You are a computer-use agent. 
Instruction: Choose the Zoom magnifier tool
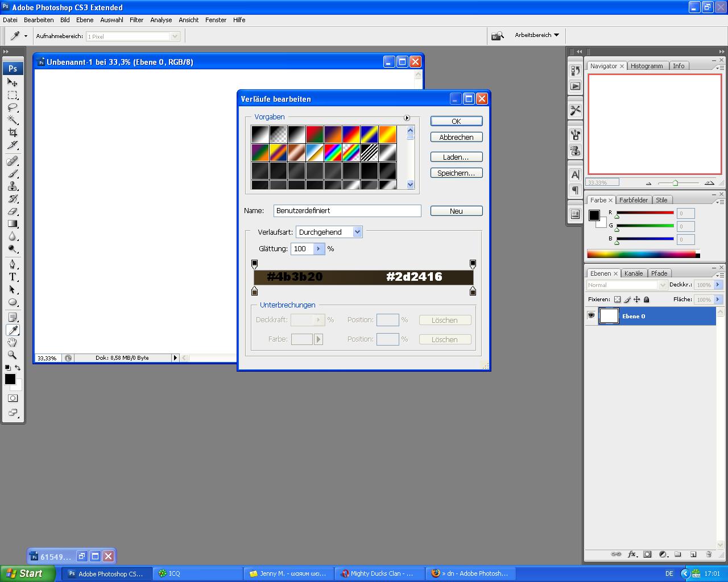click(13, 355)
